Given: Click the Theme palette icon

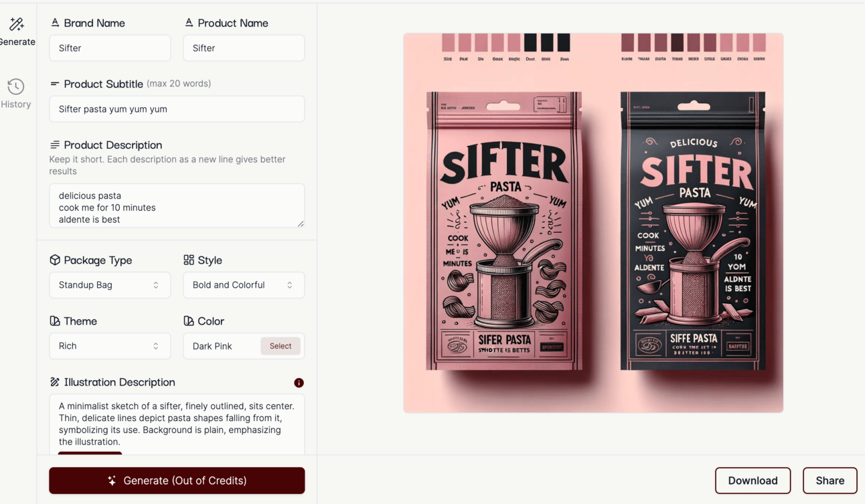Looking at the screenshot, I should pos(55,321).
